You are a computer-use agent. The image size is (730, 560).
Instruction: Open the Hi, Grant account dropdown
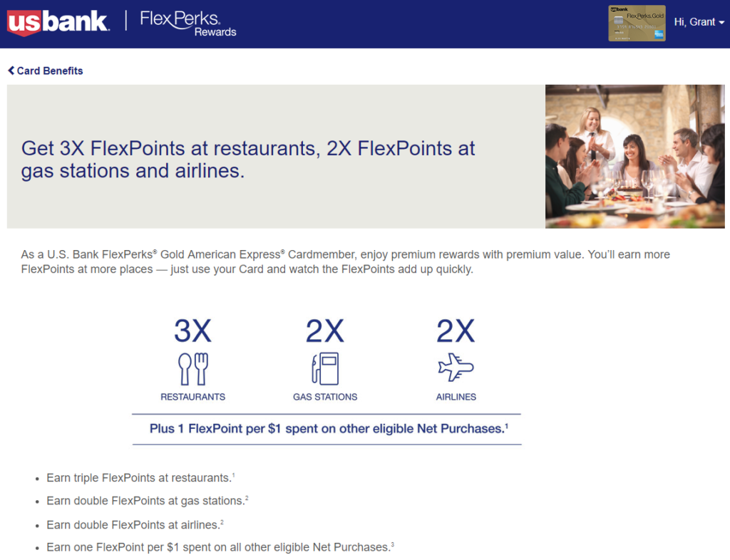click(695, 22)
